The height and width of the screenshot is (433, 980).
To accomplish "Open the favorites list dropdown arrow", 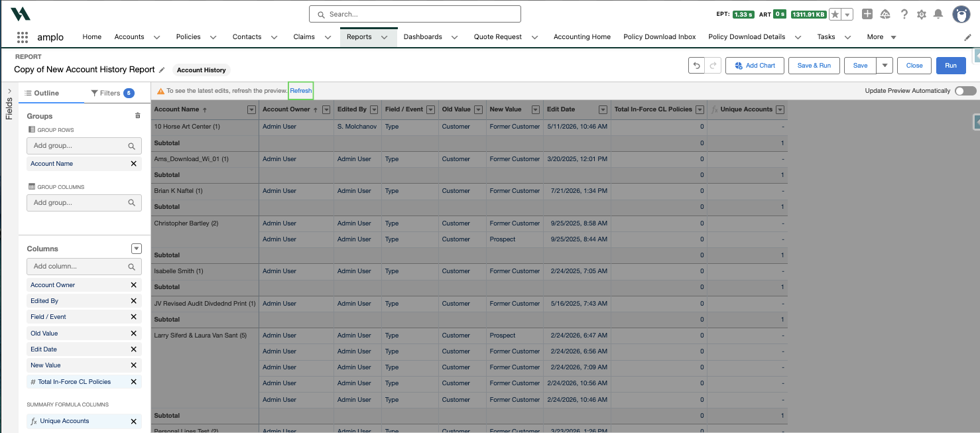I will click(847, 14).
